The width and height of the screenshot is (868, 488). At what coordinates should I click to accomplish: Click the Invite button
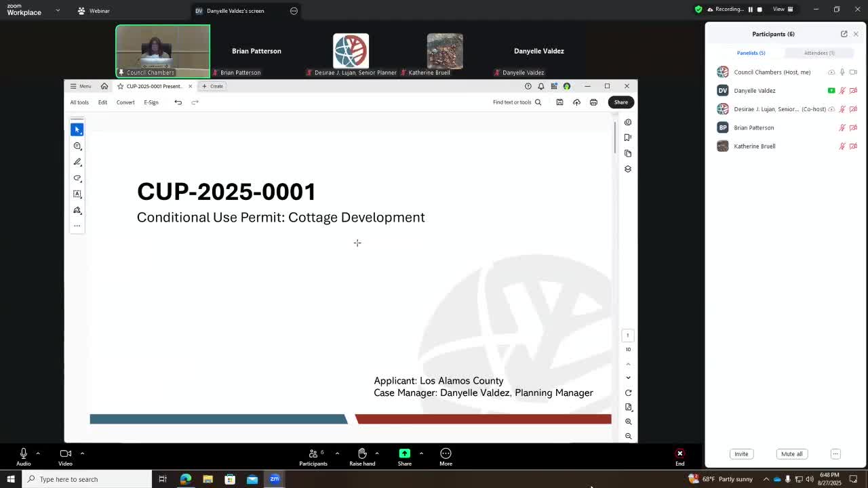coord(741,454)
